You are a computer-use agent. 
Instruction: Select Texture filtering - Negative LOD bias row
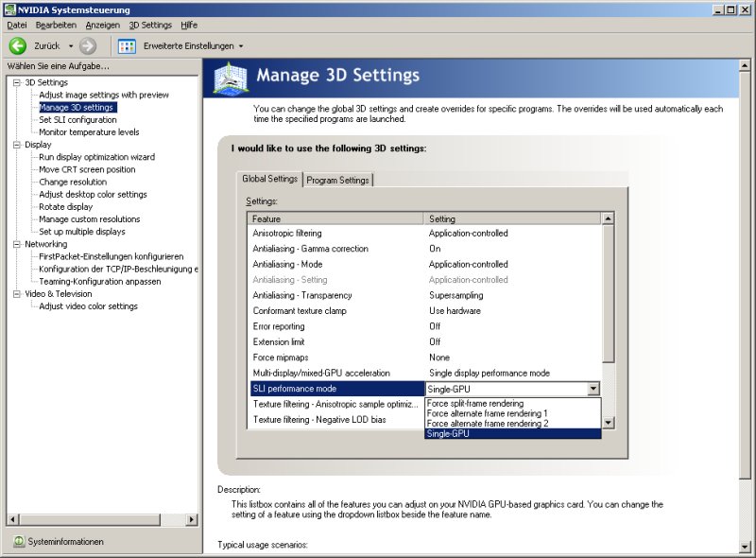pos(336,420)
